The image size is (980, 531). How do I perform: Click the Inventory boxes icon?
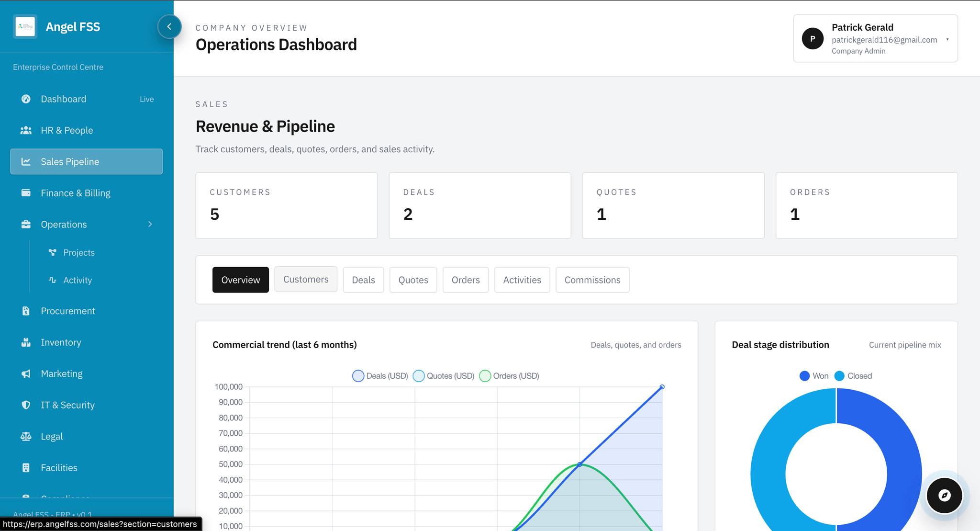point(26,342)
